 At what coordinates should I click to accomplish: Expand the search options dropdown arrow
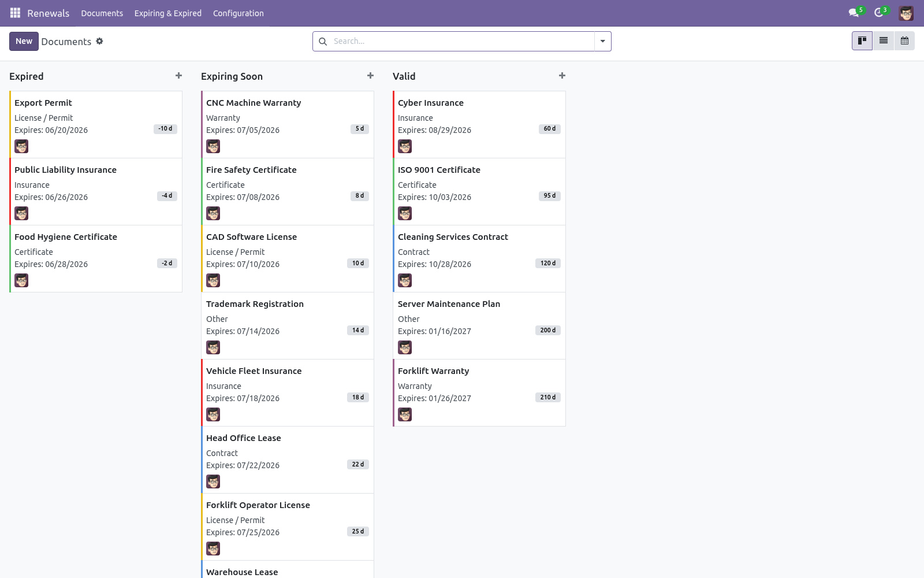pos(602,42)
